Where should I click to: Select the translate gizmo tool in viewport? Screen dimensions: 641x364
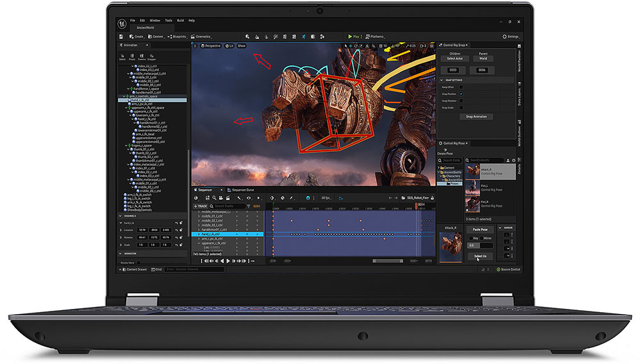click(x=351, y=46)
